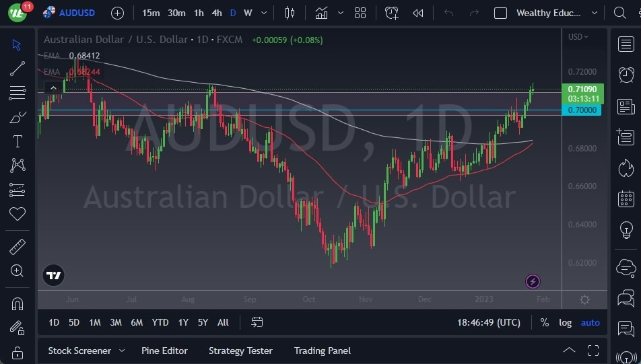The image size is (641, 364).
Task: Click the 0.70000 blue price label
Action: (x=581, y=110)
